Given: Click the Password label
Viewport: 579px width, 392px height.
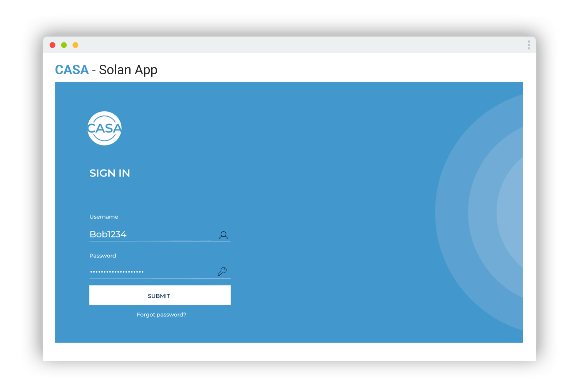Looking at the screenshot, I should 102,256.
